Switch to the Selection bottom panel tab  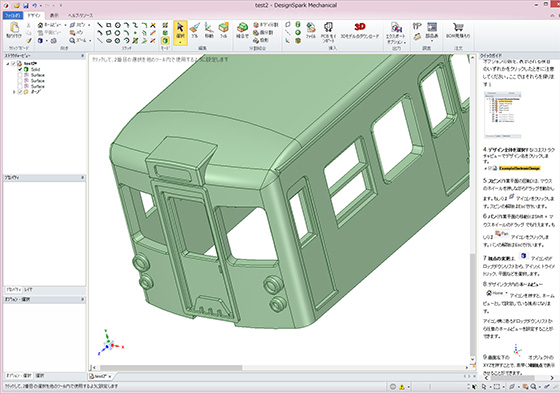coord(40,376)
